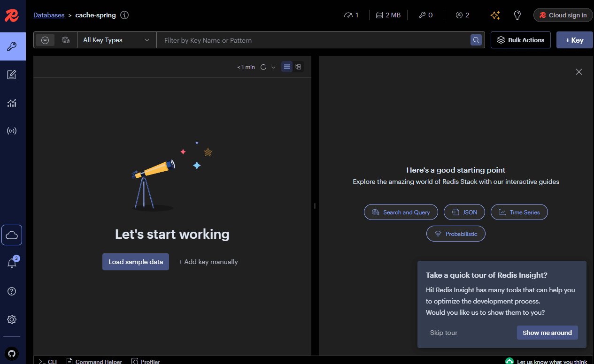The height and width of the screenshot is (364, 594).
Task: Click the 2 MB memory usage stat
Action: coord(388,15)
